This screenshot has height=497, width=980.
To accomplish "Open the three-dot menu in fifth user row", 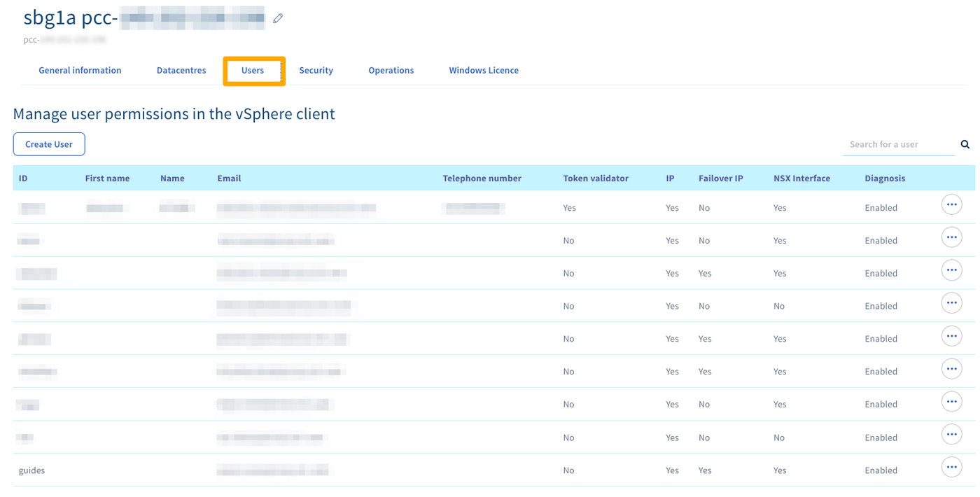I will tap(951, 336).
